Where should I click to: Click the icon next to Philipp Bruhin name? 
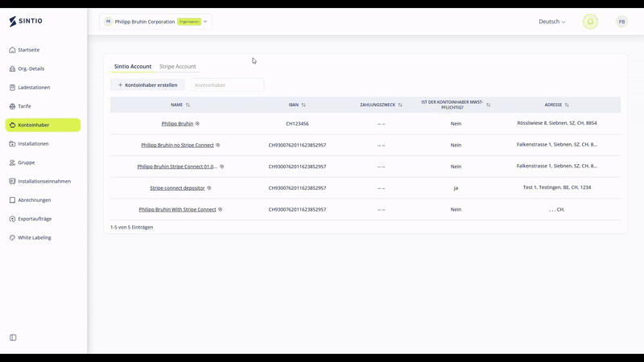pos(197,124)
